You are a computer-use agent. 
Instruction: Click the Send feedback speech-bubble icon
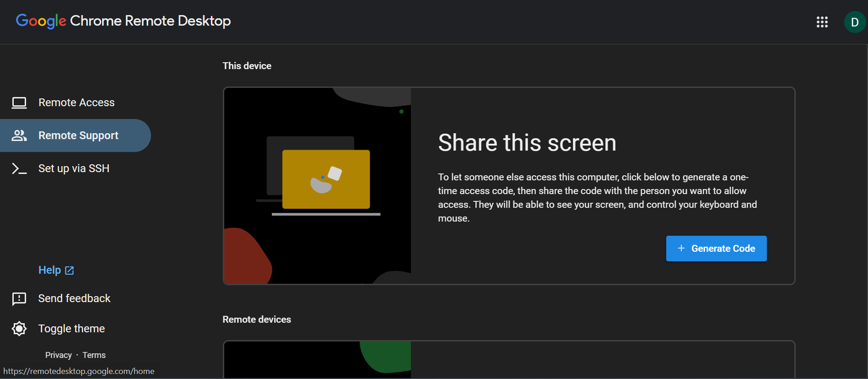click(19, 299)
